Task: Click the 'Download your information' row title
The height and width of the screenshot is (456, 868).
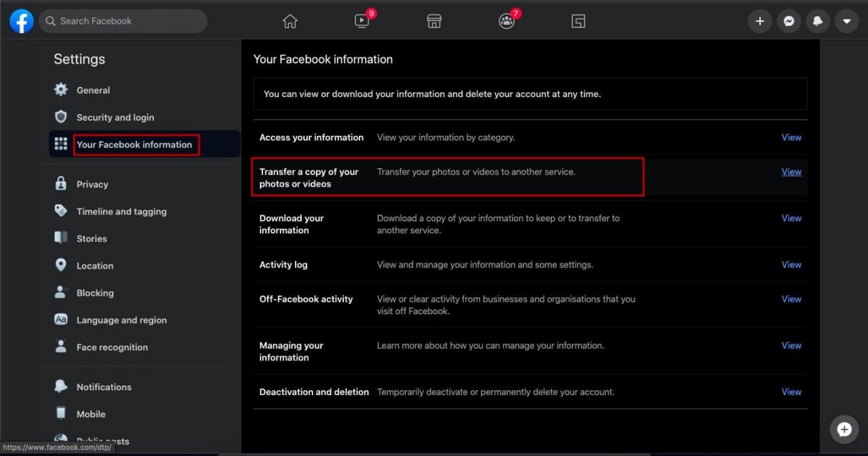Action: (292, 224)
